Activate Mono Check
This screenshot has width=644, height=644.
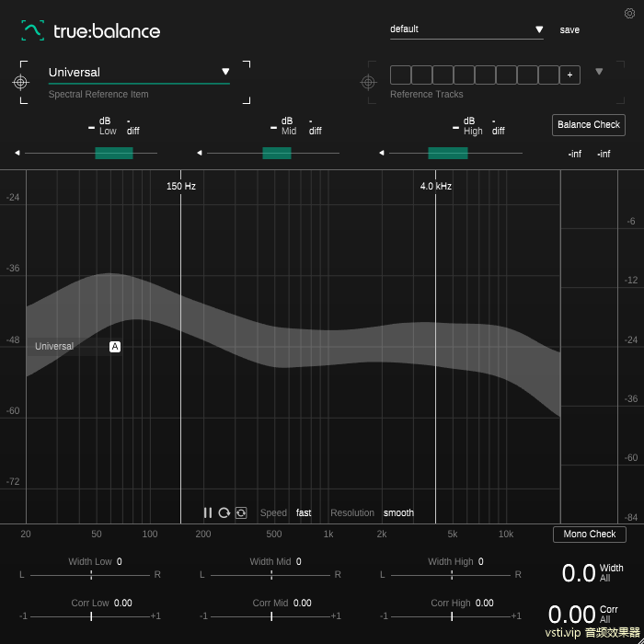(590, 534)
